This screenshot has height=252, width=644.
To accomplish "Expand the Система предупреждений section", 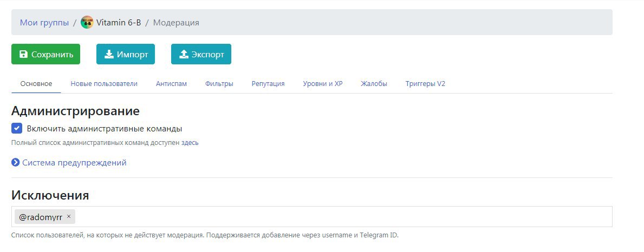I will click(x=74, y=163).
